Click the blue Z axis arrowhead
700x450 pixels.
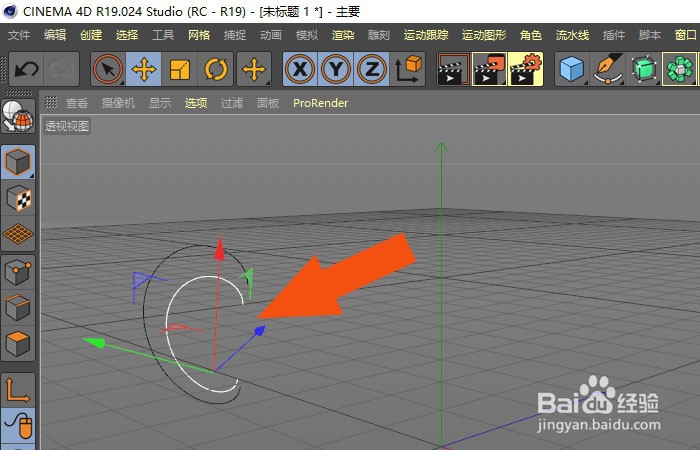(260, 331)
